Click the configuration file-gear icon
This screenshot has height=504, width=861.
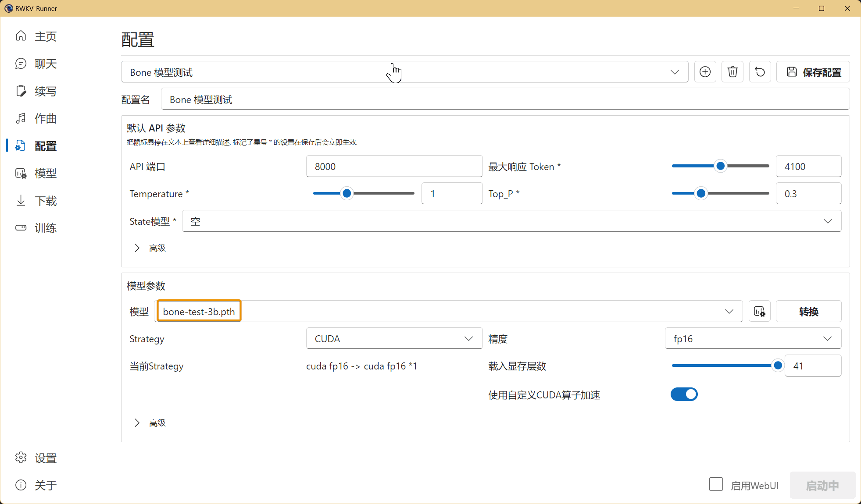click(21, 146)
